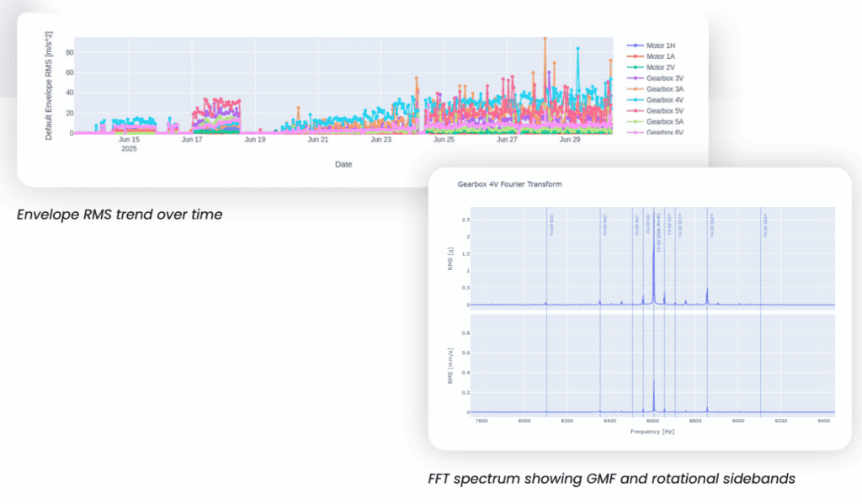
Task: Toggle Motor 2V series visibility
Action: [x=665, y=66]
